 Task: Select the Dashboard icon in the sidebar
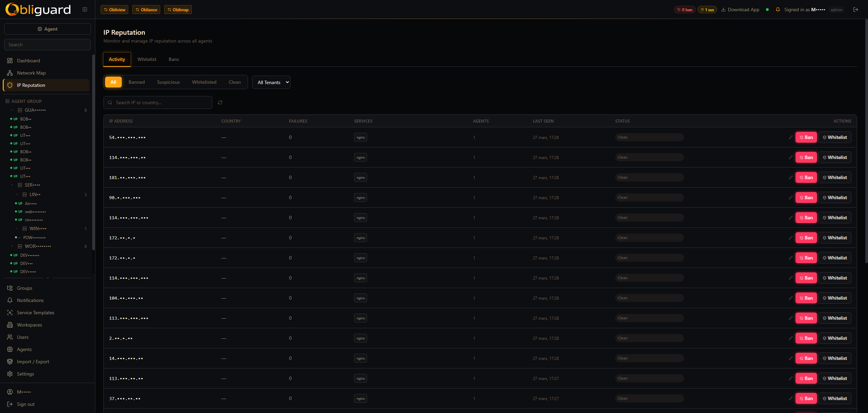10,60
